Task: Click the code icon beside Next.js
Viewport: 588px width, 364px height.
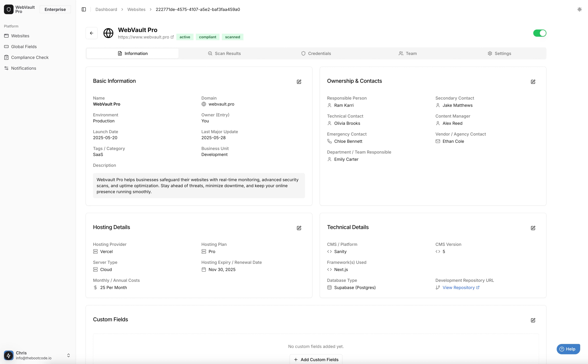Action: [329, 270]
